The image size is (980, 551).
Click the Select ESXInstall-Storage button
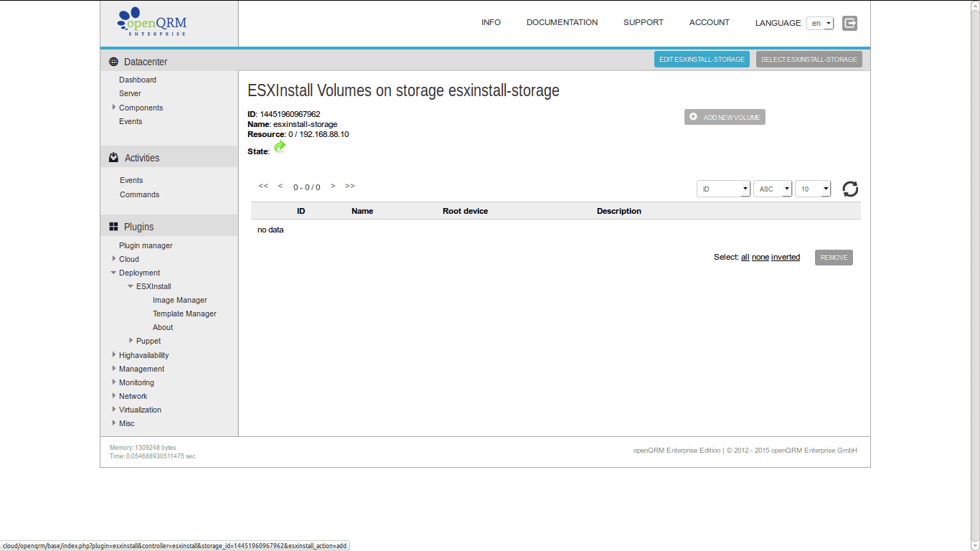809,60
